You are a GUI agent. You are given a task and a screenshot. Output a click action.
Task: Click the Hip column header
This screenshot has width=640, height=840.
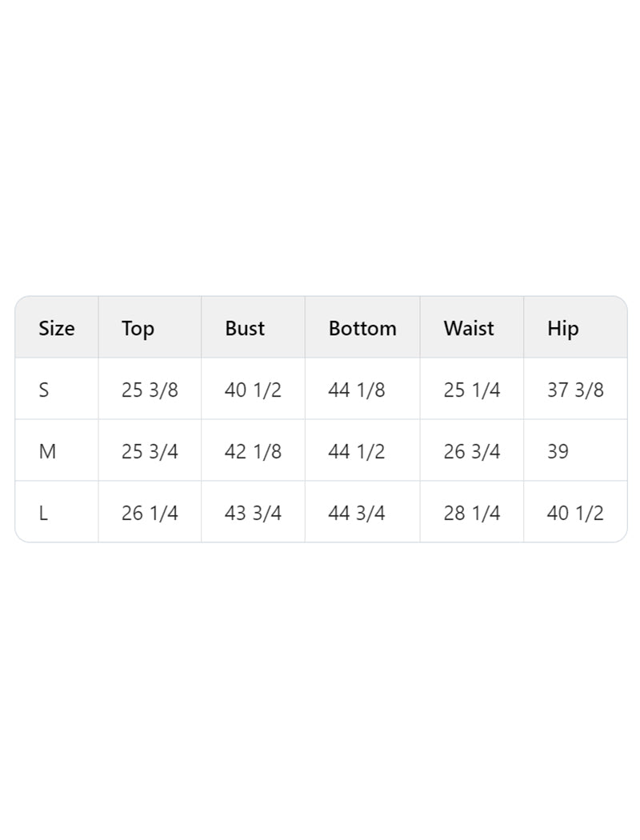tap(562, 328)
